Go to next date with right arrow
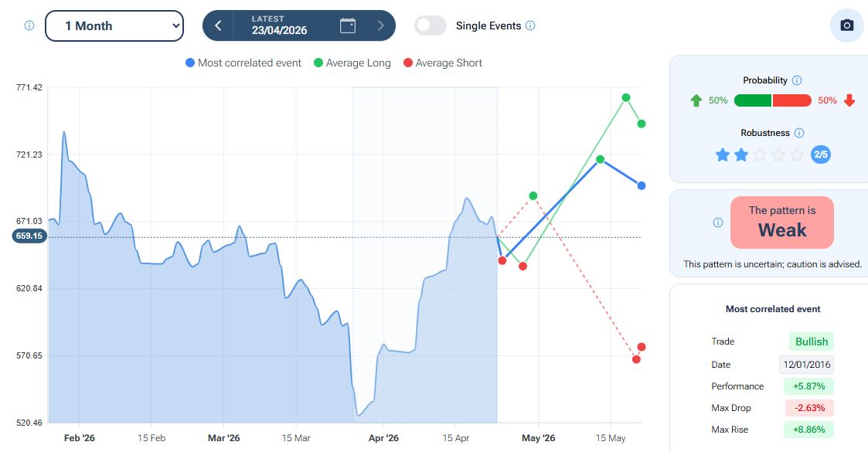This screenshot has width=868, height=452. point(380,25)
